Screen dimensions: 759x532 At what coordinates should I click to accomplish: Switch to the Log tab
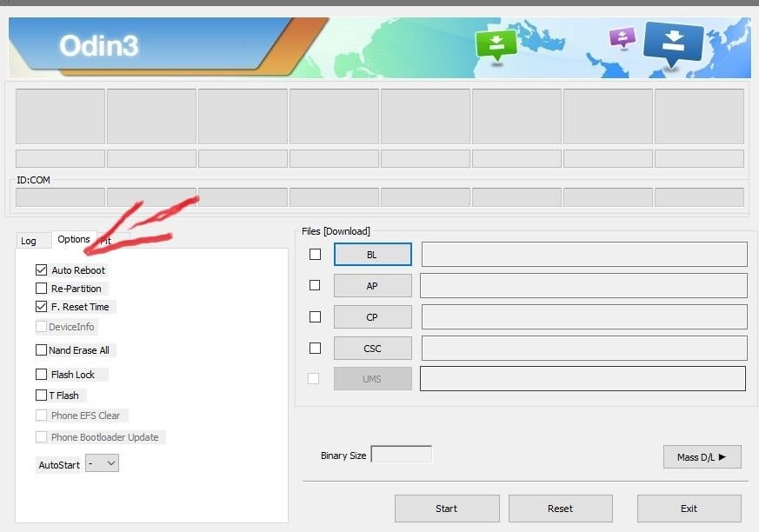click(29, 241)
